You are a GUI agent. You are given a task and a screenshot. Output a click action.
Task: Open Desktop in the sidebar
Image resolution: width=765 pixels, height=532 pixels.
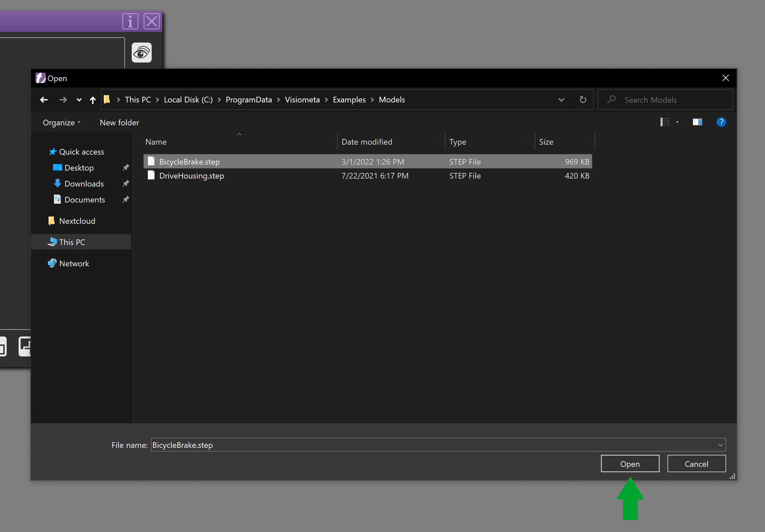[73, 168]
